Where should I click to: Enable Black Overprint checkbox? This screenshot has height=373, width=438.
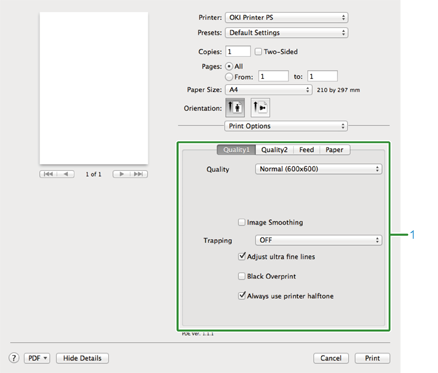242,276
